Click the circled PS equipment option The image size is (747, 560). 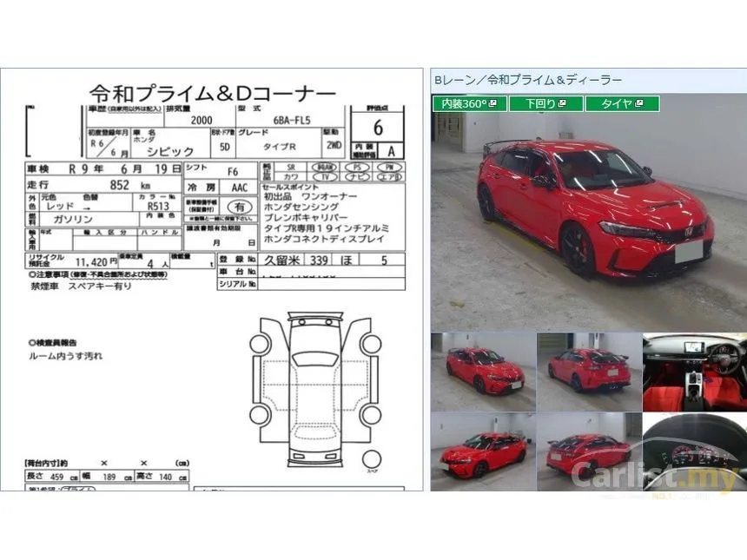357,168
